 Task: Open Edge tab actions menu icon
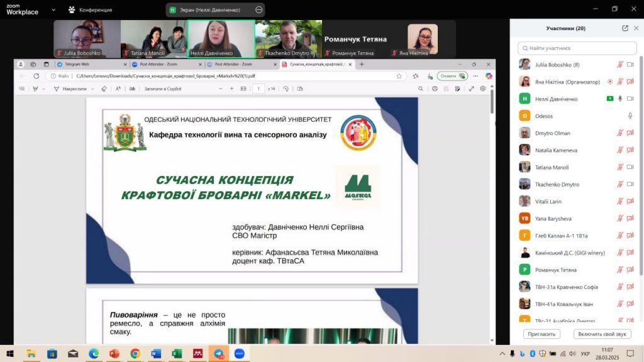click(x=46, y=64)
